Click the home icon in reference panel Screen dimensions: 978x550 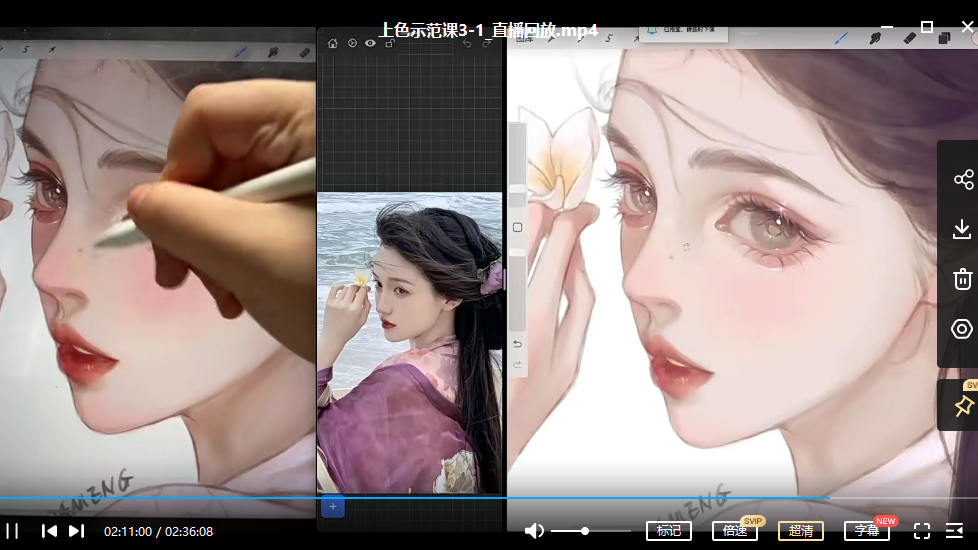[333, 44]
